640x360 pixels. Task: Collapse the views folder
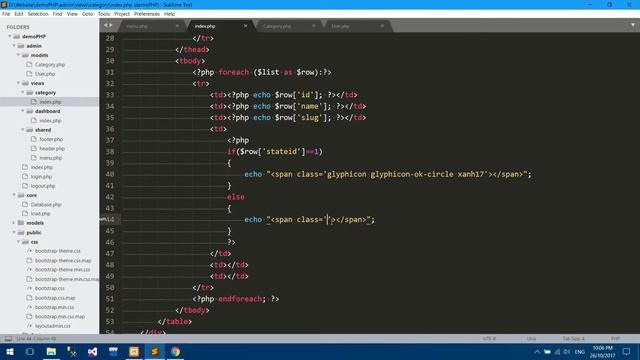point(18,83)
